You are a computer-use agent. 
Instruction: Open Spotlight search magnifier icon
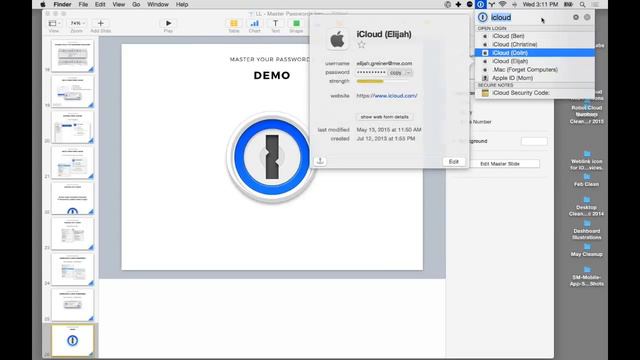click(x=582, y=4)
